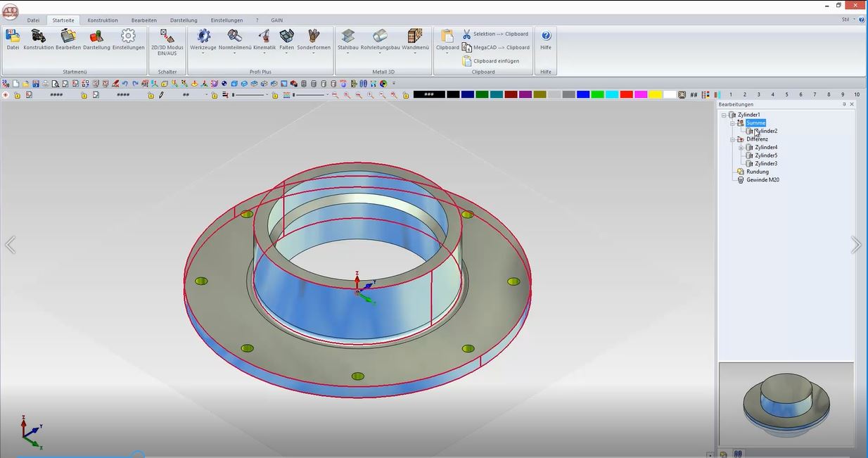The image size is (868, 458).
Task: Select Zylinder5 in the tree
Action: 766,155
